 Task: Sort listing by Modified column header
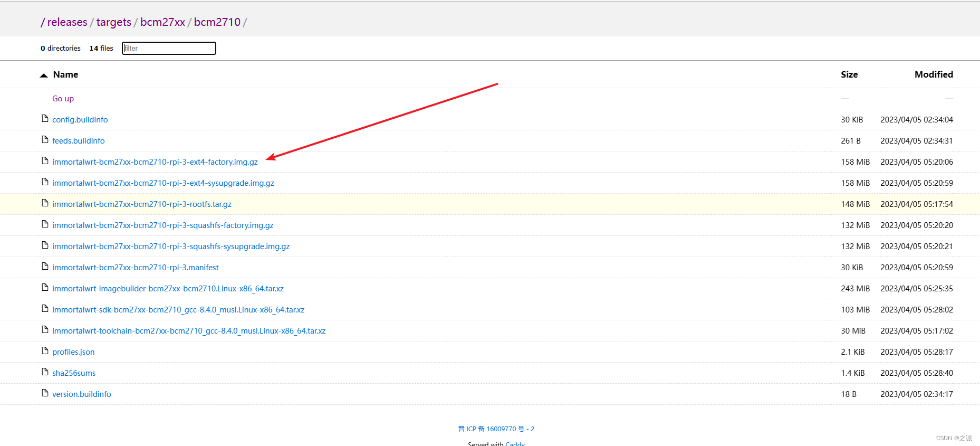point(934,74)
